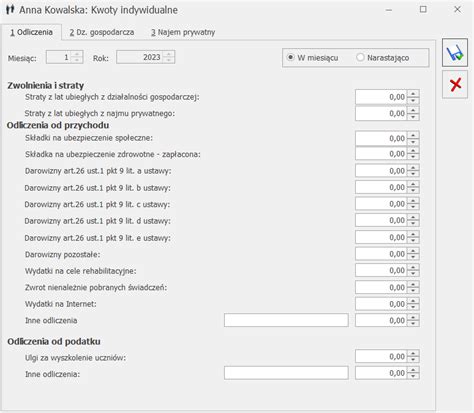Viewport: 474px width, 413px height.
Task: Increase Składki na ubezpieczenie społeczne amount
Action: pyautogui.click(x=413, y=135)
